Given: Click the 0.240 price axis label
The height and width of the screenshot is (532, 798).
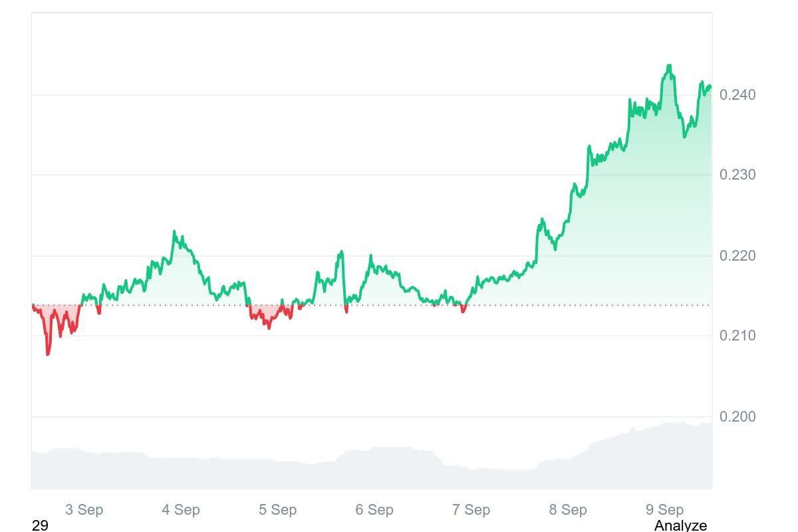Looking at the screenshot, I should pyautogui.click(x=737, y=95).
